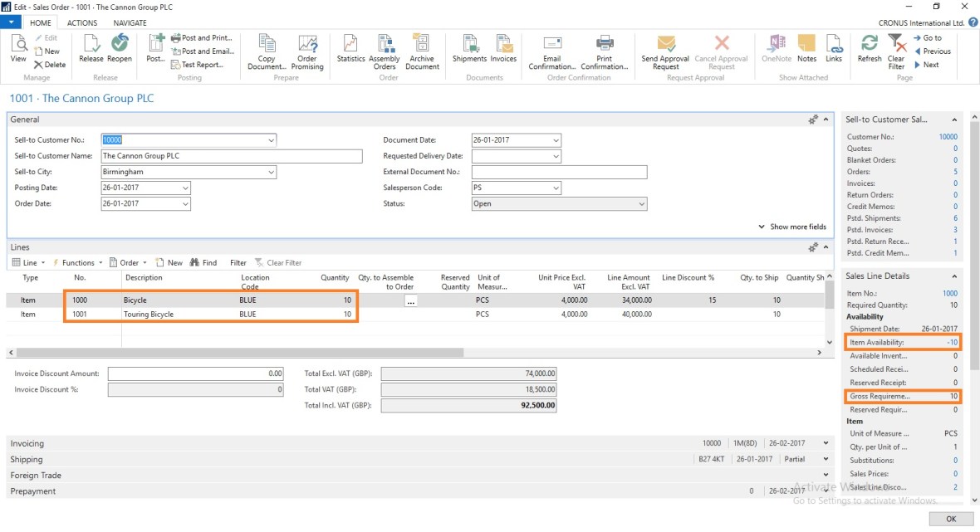Screen dimensions: 980x532
Task: Expand the Foreign Trade section
Action: 34,476
